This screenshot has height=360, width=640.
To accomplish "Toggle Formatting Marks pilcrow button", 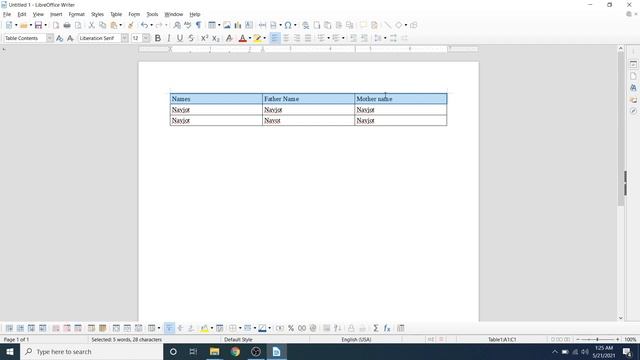I will [x=199, y=25].
